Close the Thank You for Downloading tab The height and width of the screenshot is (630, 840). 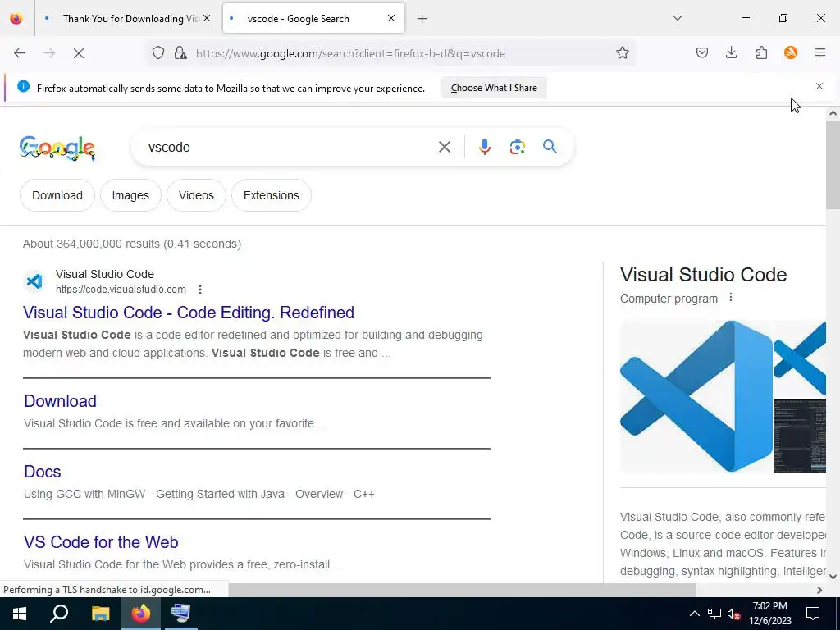click(207, 18)
